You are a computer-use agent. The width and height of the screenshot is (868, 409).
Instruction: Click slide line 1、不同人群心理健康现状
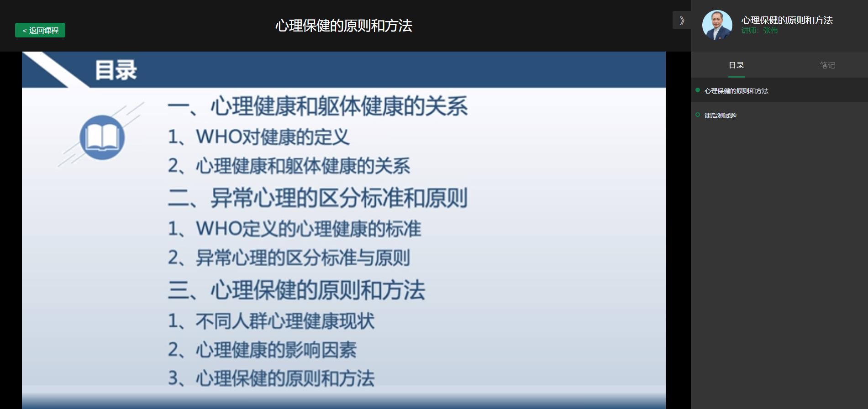click(x=271, y=321)
